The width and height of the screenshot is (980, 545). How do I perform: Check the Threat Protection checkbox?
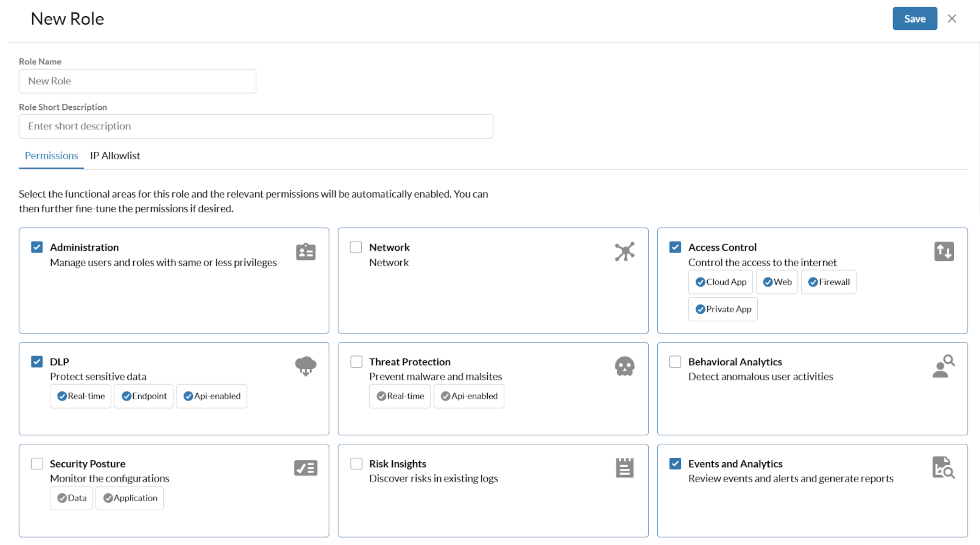(x=356, y=361)
